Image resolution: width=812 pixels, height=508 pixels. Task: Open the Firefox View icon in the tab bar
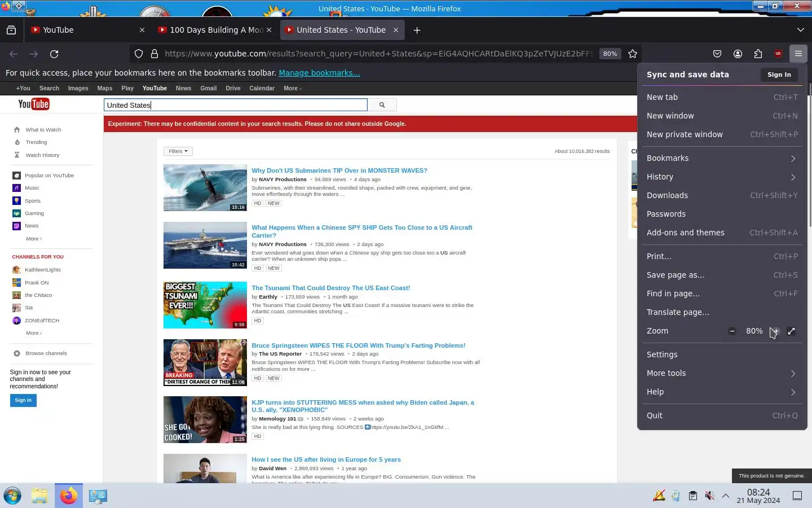point(11,30)
